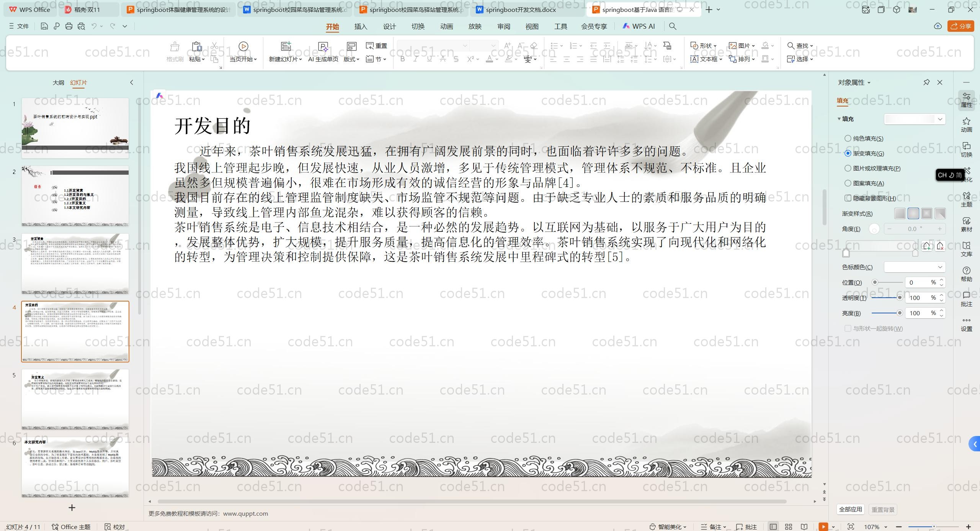This screenshot has height=531, width=980.
Task: Switch to the Insert ribbon tab
Action: (361, 26)
